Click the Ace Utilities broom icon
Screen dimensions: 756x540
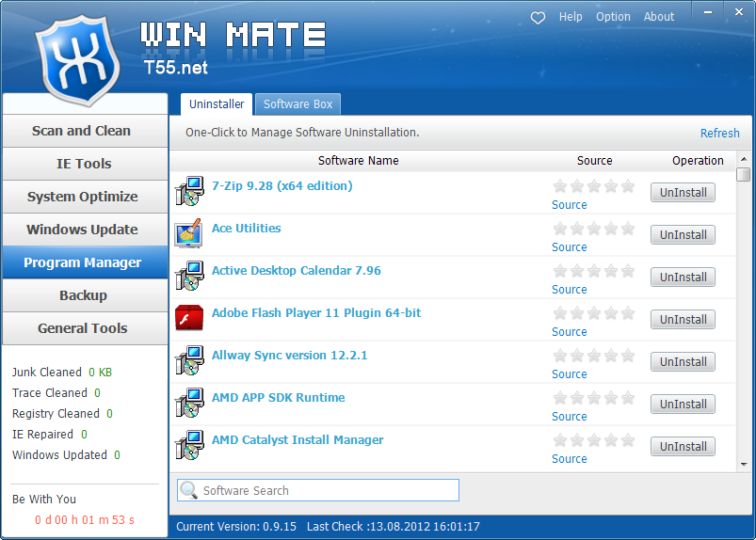pyautogui.click(x=188, y=233)
